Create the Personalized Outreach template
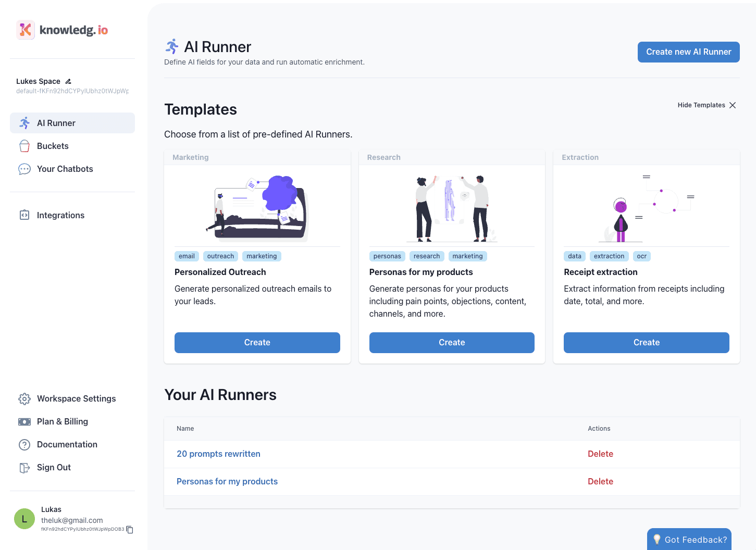The image size is (756, 550). (x=257, y=342)
